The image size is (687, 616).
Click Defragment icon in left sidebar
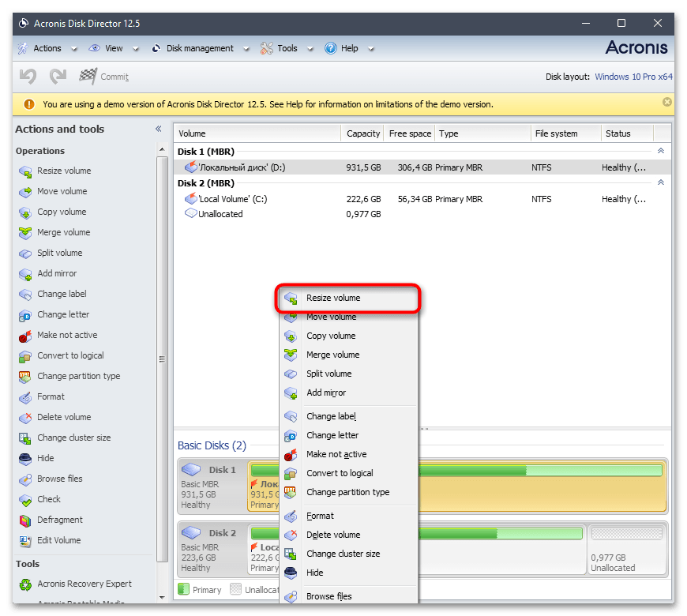[24, 520]
